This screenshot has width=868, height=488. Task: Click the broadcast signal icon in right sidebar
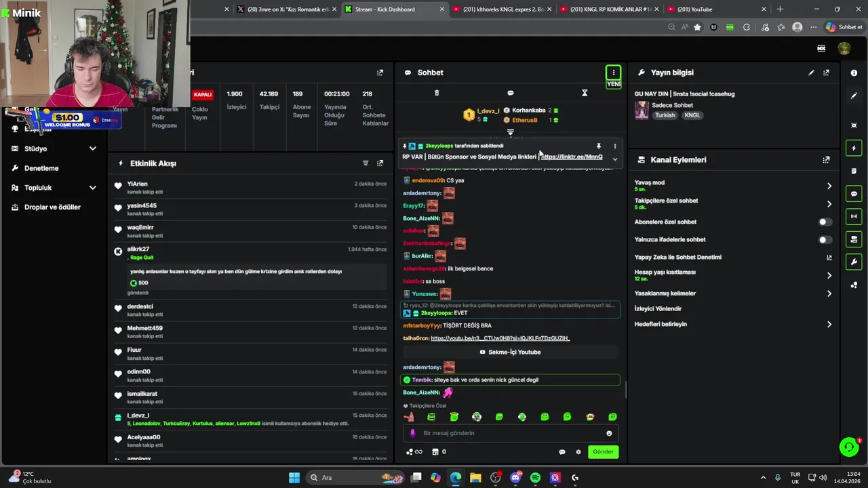coord(854,217)
